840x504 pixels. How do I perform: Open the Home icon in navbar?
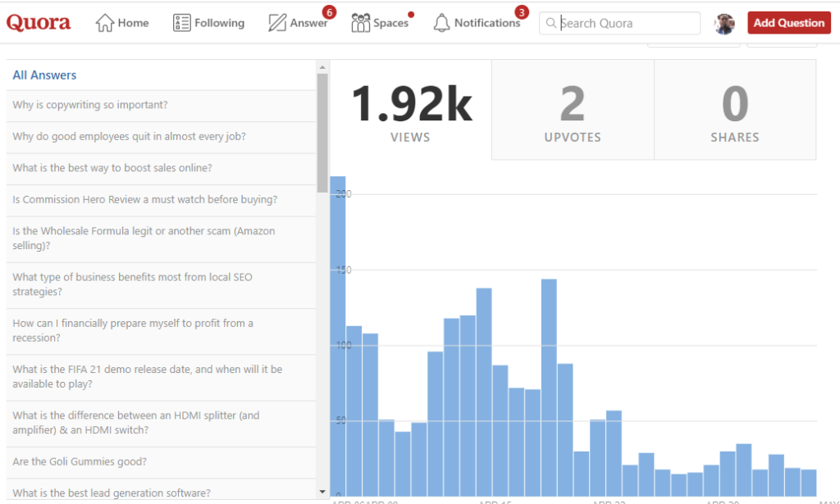[104, 23]
